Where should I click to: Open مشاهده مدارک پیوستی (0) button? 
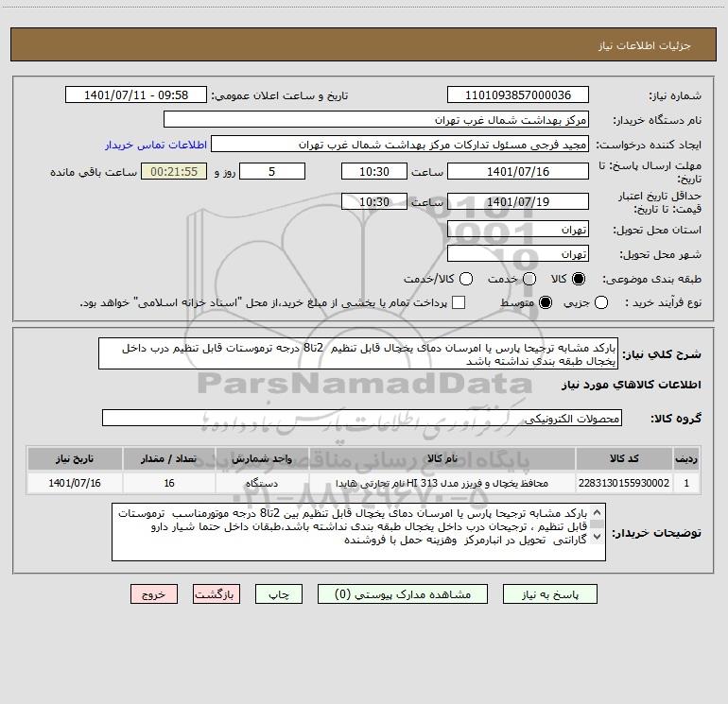[x=403, y=594]
